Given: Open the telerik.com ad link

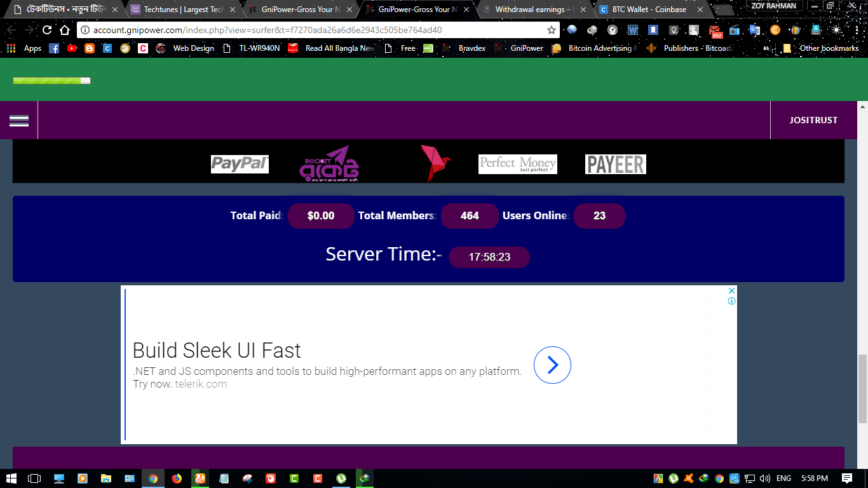Looking at the screenshot, I should click(x=201, y=384).
